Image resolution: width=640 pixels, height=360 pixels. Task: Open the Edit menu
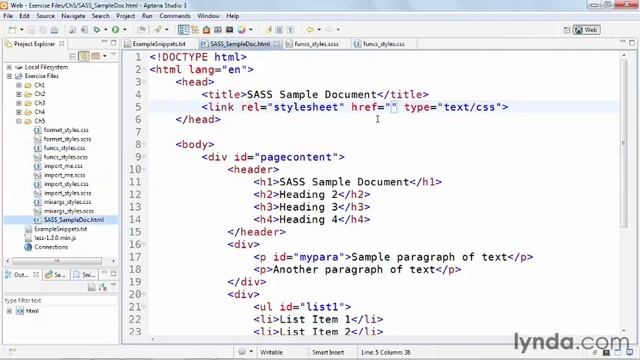coord(24,16)
